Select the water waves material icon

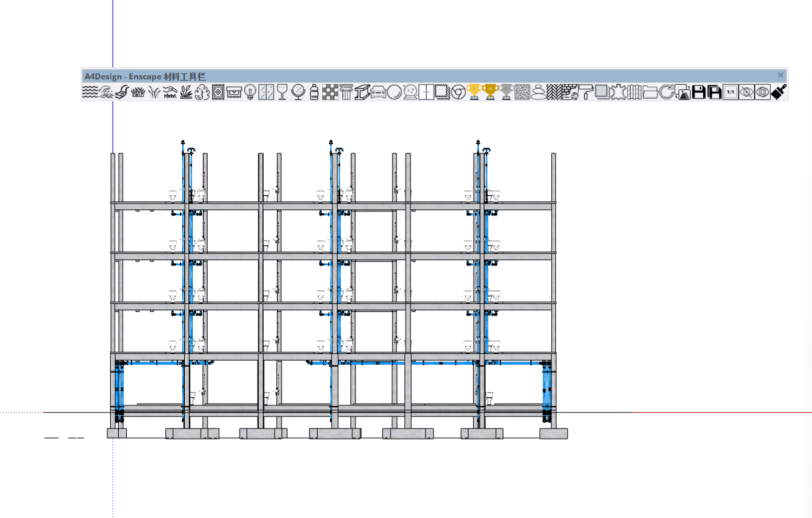(x=89, y=92)
